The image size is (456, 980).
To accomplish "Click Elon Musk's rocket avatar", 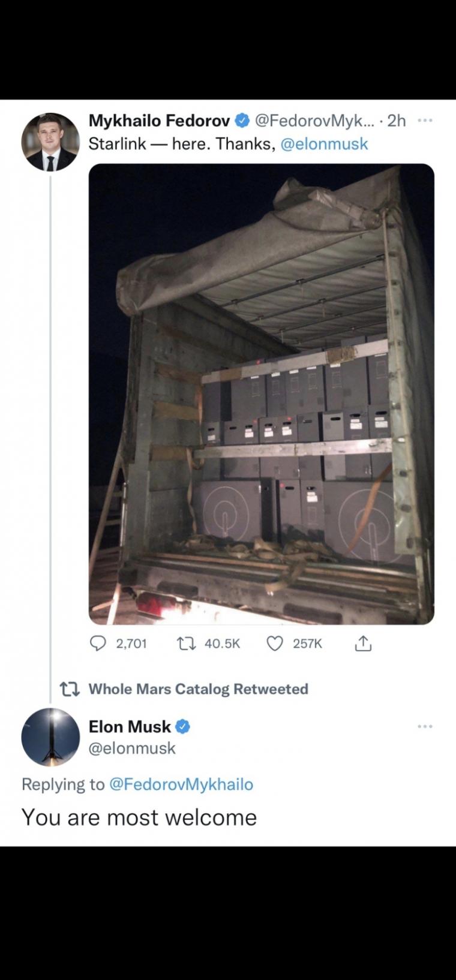I will tap(50, 737).
